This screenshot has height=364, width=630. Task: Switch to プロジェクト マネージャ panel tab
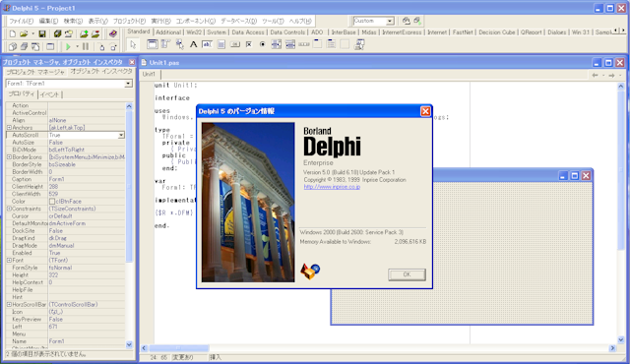click(35, 72)
